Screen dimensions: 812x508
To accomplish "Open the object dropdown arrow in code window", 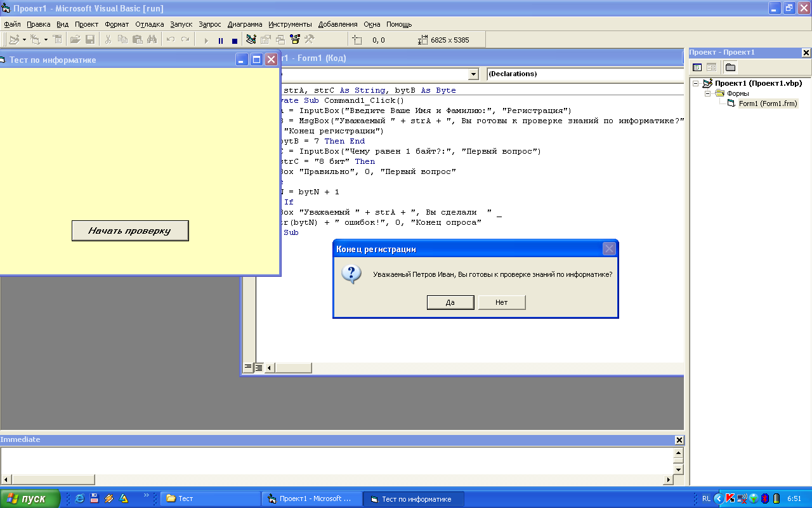I will [473, 74].
